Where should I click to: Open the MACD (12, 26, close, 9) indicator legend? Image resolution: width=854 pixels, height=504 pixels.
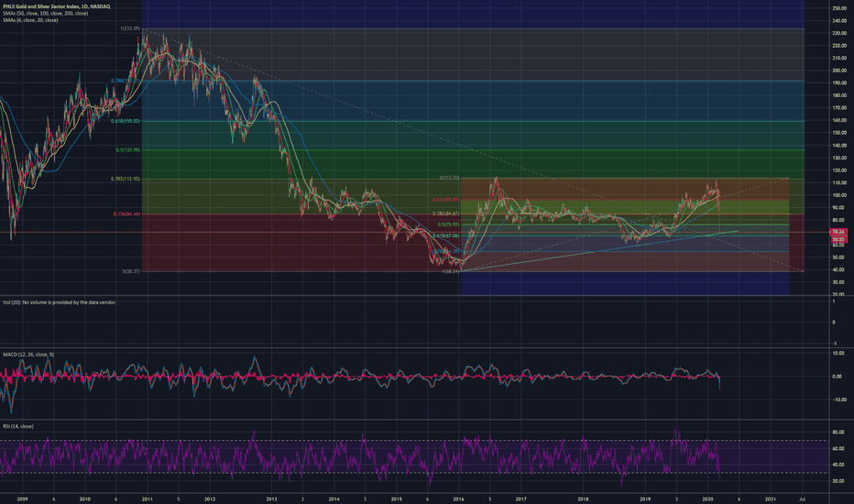tap(28, 355)
